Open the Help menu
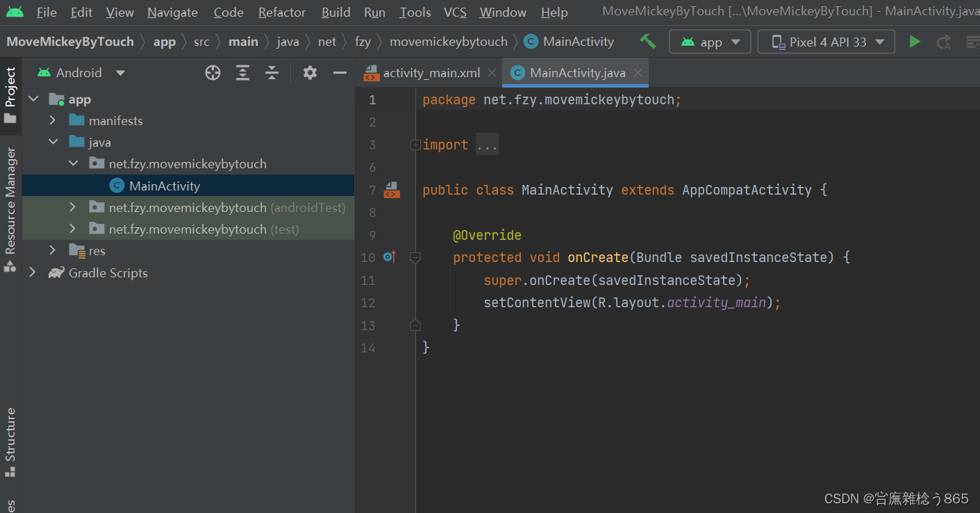 (554, 13)
